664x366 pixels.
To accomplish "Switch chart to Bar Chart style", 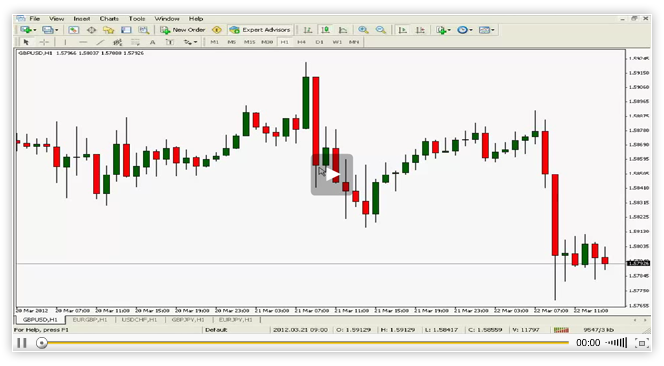I will click(308, 30).
